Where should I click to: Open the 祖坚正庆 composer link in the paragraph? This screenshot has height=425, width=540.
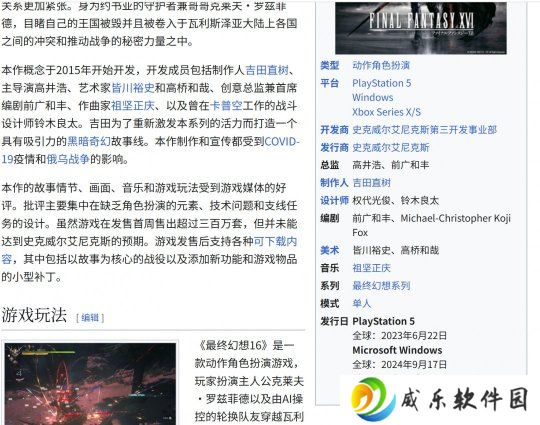[x=133, y=106]
